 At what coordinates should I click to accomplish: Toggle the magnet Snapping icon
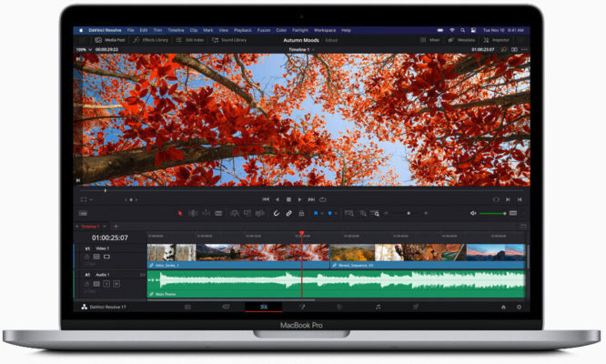click(x=276, y=213)
